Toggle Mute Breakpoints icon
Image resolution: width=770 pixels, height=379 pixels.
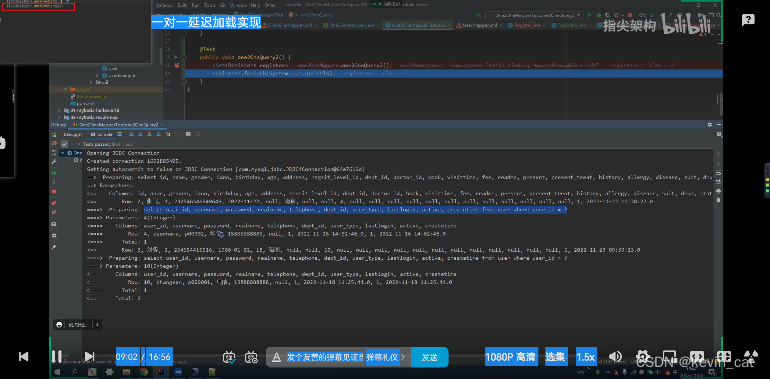[x=55, y=212]
